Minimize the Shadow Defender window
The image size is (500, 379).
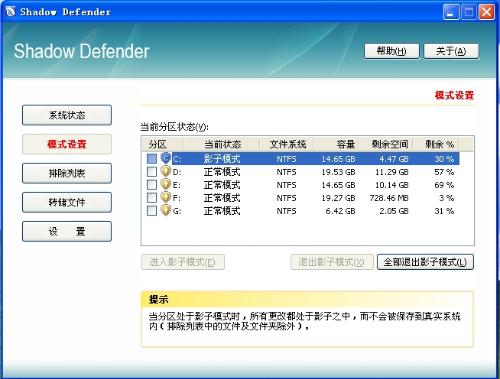(x=451, y=12)
